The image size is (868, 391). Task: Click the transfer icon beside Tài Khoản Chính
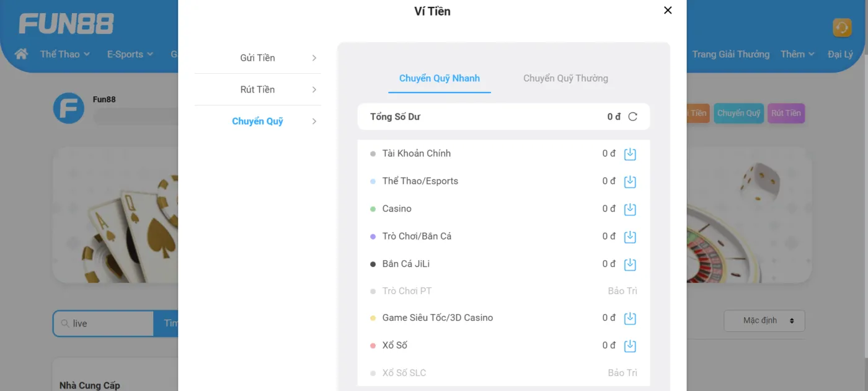(x=630, y=153)
